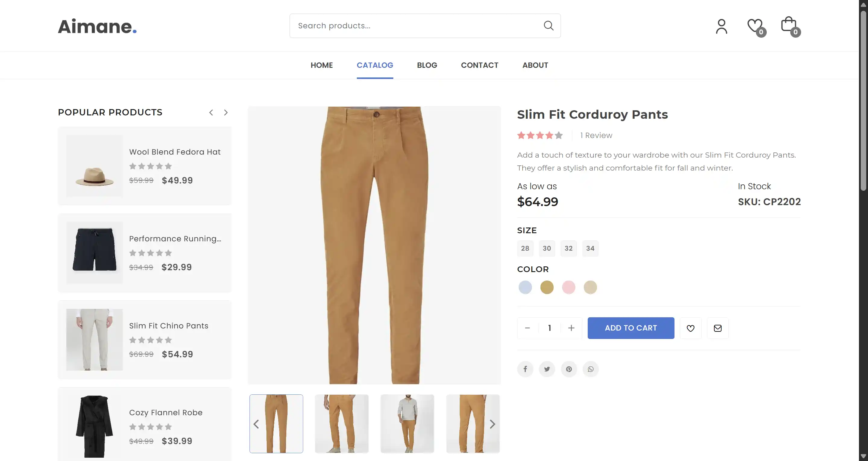Open the user account icon
868x461 pixels.
(722, 26)
